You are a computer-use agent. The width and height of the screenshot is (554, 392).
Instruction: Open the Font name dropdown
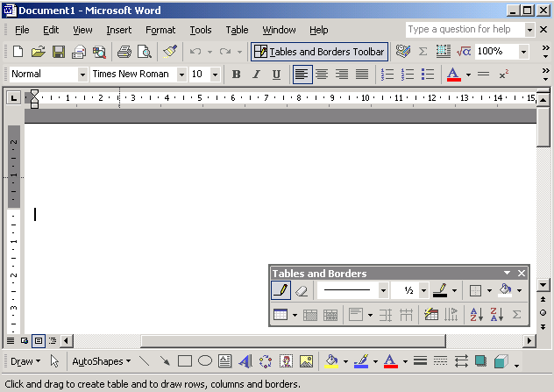click(181, 75)
